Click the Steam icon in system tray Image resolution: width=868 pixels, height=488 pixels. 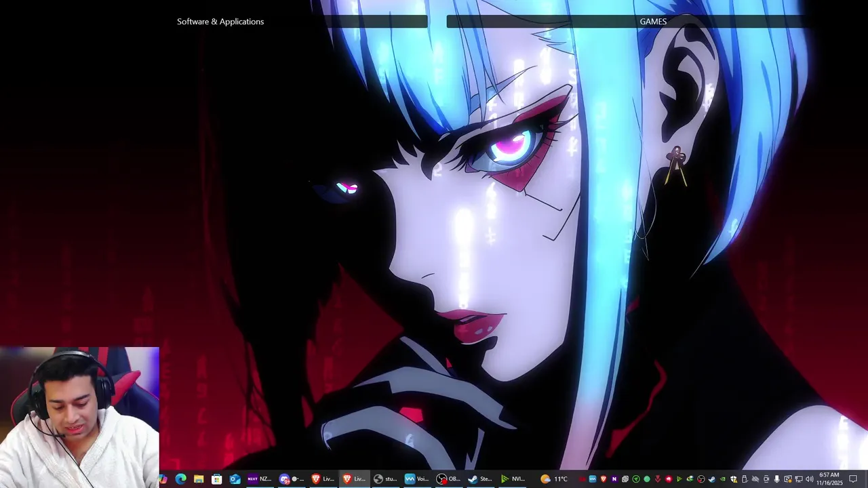coord(711,479)
